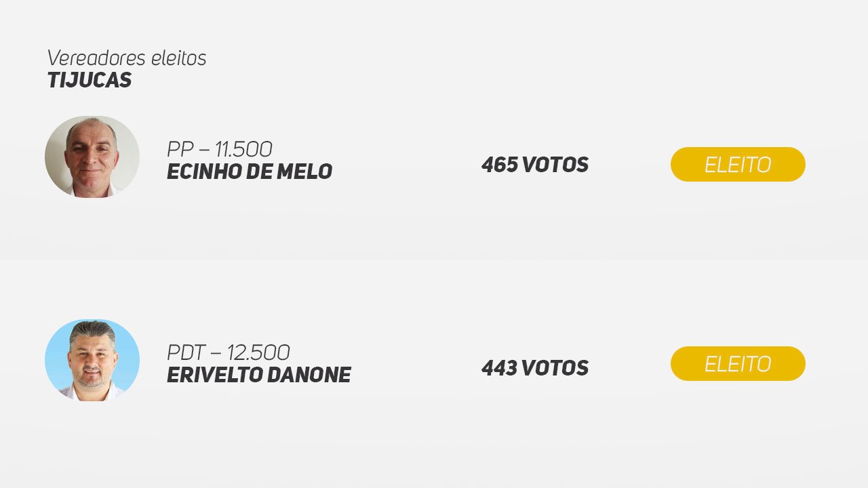Viewport: 868px width, 488px height.
Task: Click Ecinho de Melo's circular portrait photo
Action: 92,157
